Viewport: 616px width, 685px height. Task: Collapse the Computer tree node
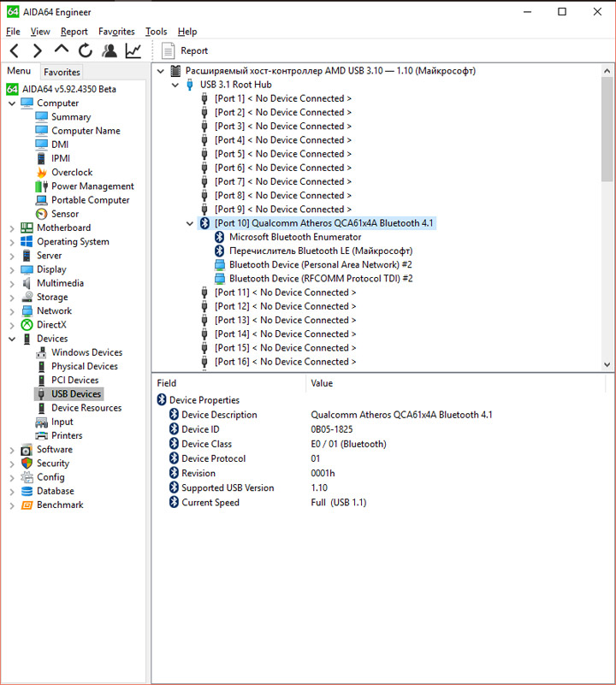12,103
